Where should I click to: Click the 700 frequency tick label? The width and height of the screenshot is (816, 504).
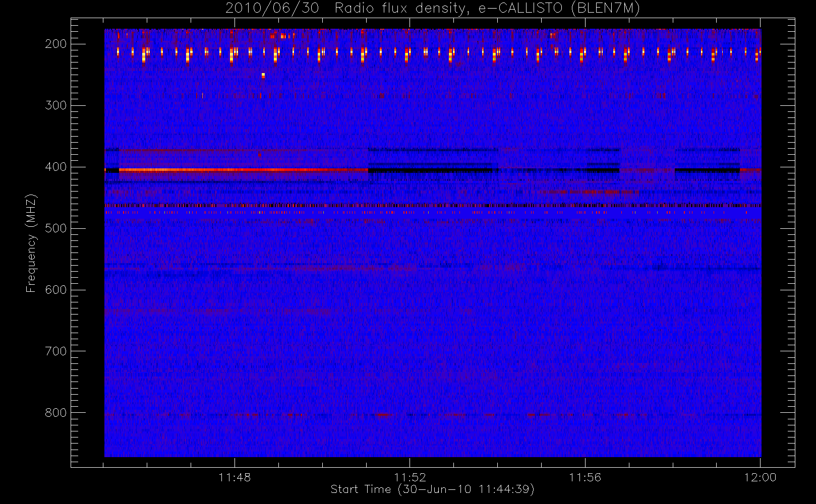pos(56,351)
